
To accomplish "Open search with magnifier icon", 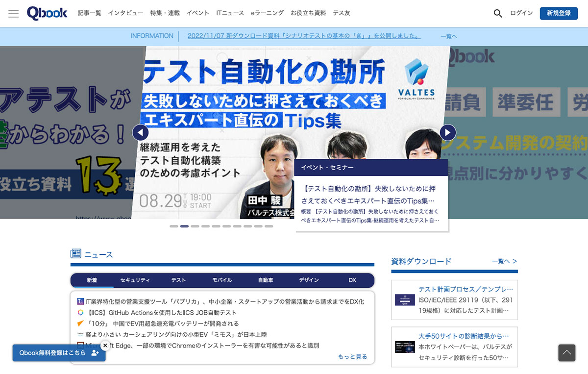I will tap(498, 13).
